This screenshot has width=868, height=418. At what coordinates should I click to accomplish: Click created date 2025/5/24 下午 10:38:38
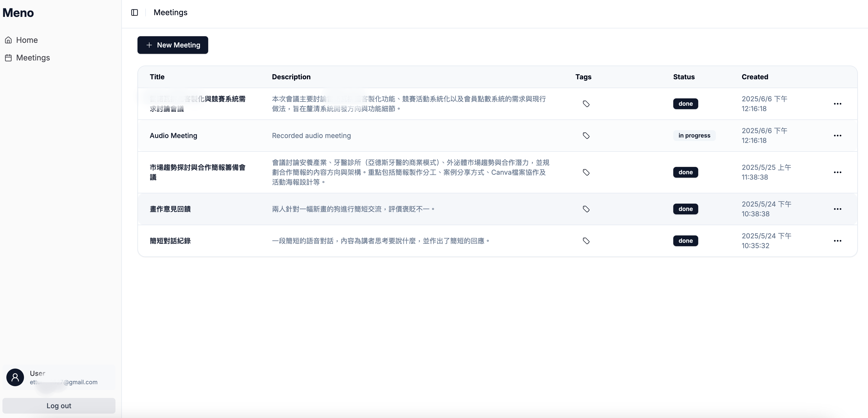(766, 209)
